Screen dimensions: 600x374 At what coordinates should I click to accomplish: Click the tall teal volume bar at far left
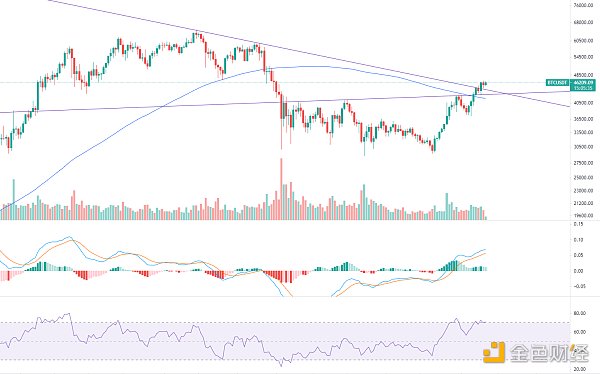tap(14, 199)
